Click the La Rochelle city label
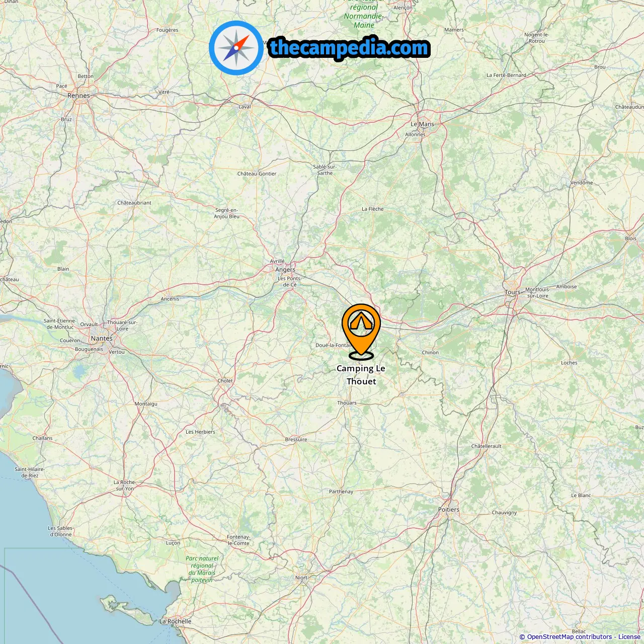Image resolution: width=644 pixels, height=644 pixels. point(176,621)
